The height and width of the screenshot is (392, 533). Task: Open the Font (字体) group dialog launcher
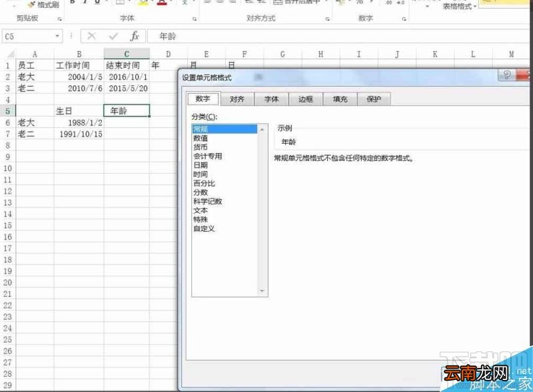pyautogui.click(x=195, y=19)
